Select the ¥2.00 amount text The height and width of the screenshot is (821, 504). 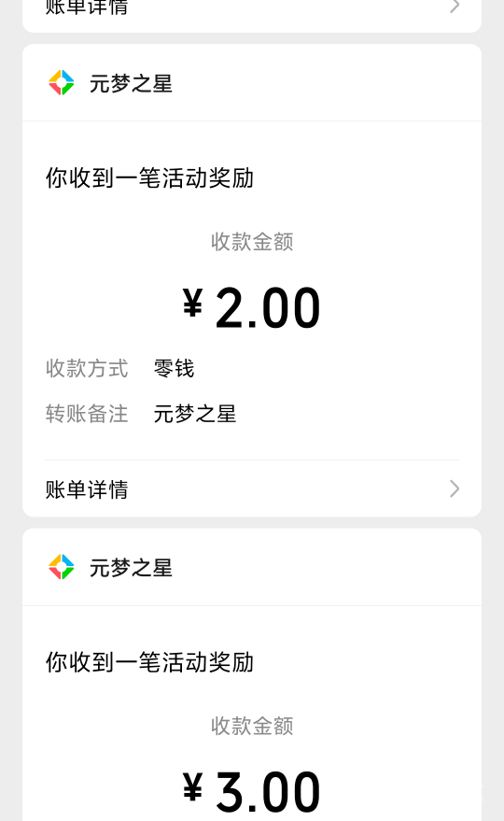pos(251,308)
